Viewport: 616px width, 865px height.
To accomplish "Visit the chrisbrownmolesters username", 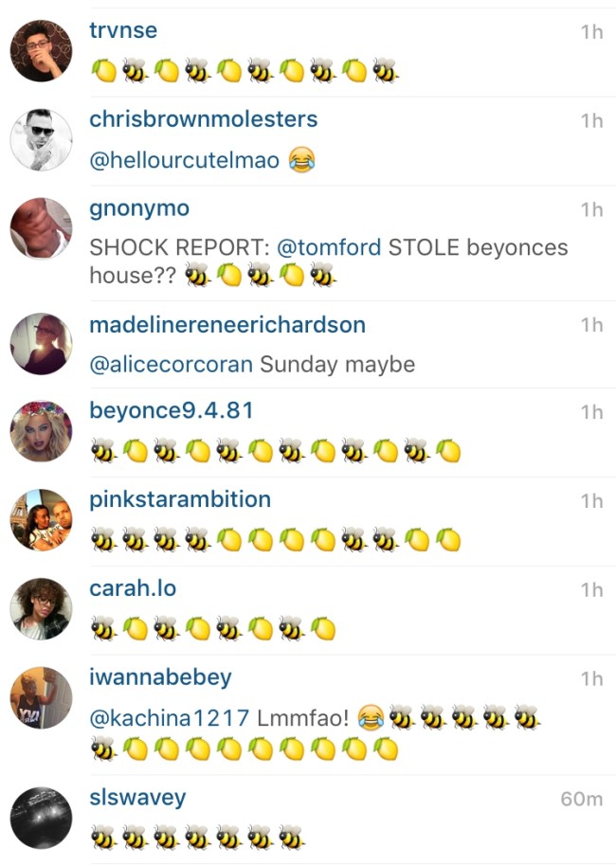I will [x=203, y=119].
